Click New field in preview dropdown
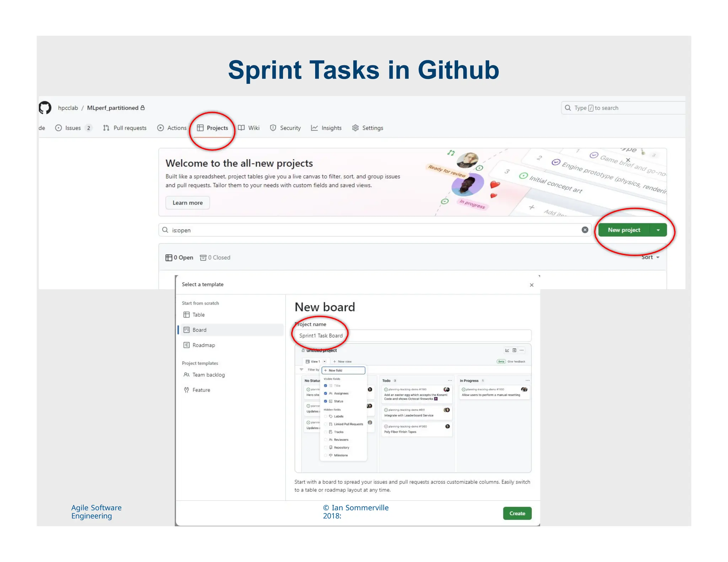The width and height of the screenshot is (728, 562). click(343, 370)
